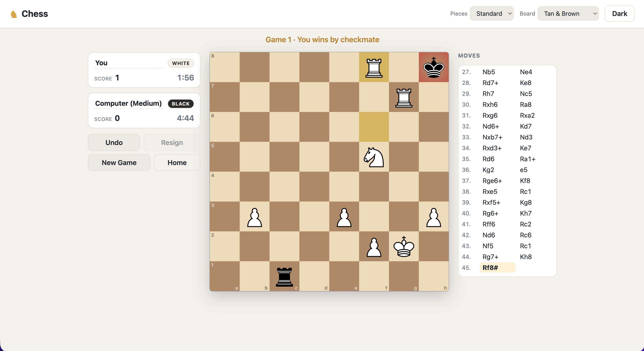
Task: Open the Board theme dropdown
Action: pos(568,13)
